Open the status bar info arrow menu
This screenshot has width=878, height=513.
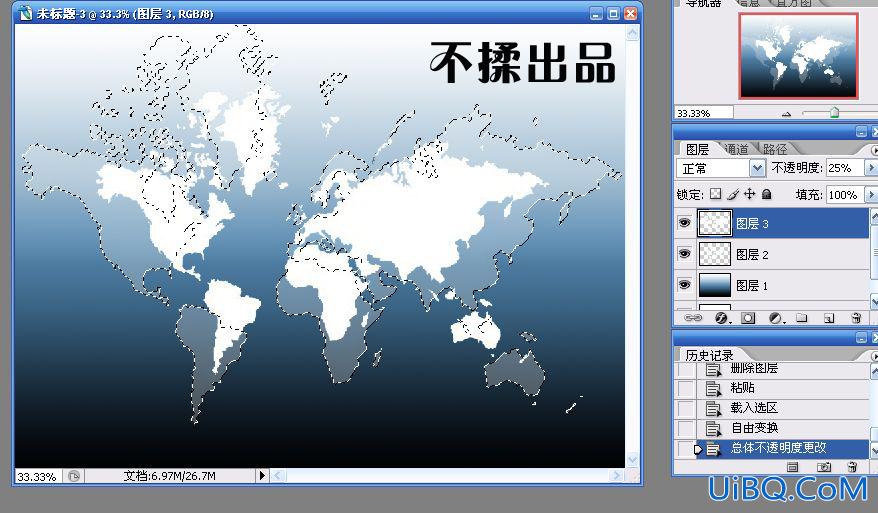[x=261, y=476]
